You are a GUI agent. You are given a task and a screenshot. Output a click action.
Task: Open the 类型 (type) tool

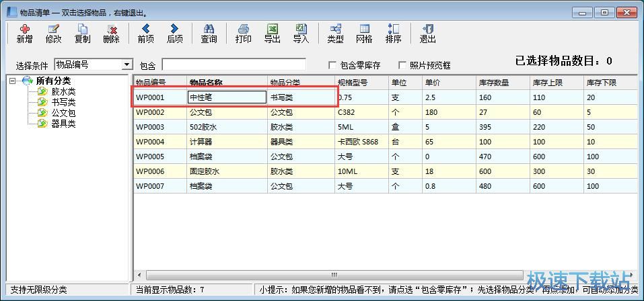point(335,34)
